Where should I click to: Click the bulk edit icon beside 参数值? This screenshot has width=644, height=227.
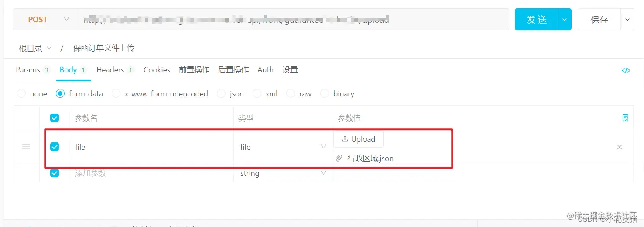[625, 118]
